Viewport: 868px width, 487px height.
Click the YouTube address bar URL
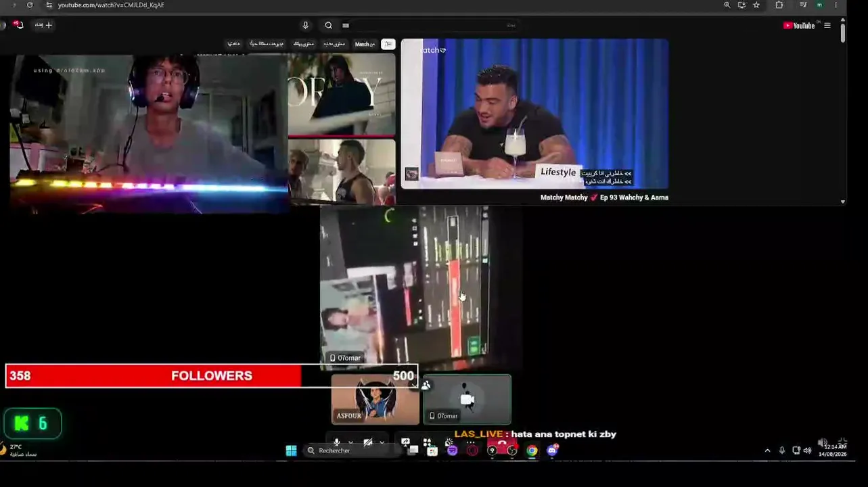[111, 5]
